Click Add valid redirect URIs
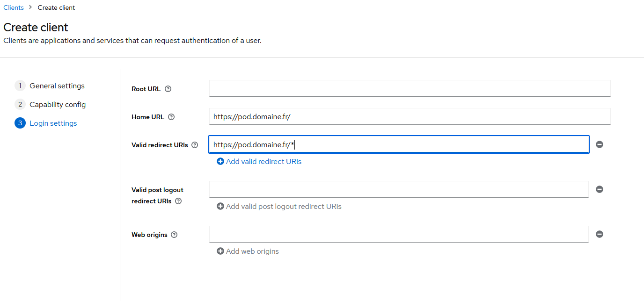Image resolution: width=644 pixels, height=301 pixels. tap(259, 161)
